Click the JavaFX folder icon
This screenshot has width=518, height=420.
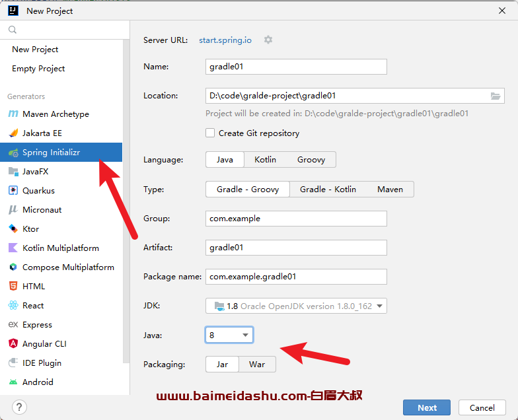coord(13,172)
